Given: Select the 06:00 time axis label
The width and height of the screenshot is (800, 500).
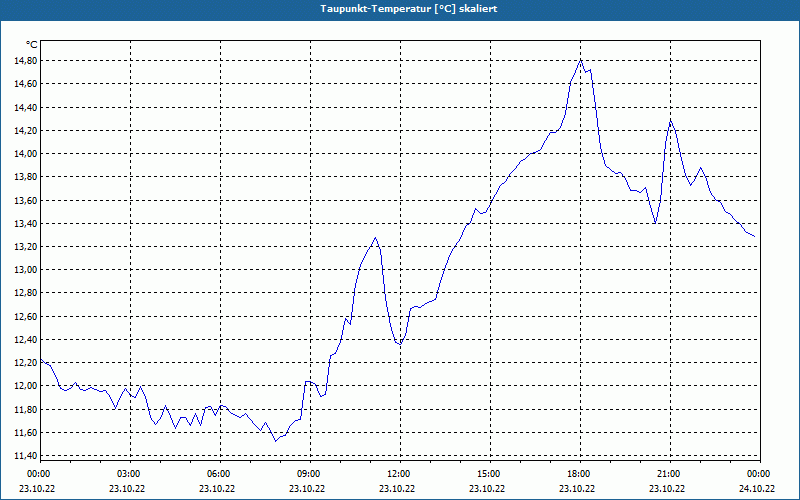Looking at the screenshot, I should coord(220,474).
